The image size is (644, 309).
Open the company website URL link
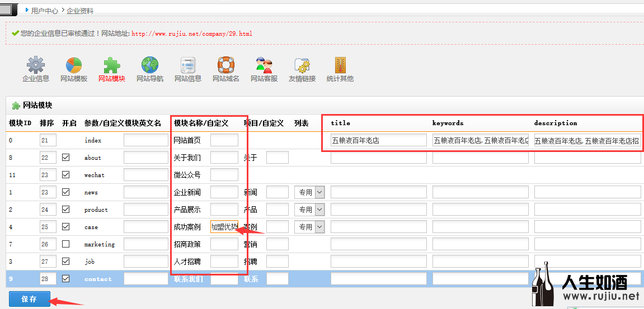click(x=192, y=34)
